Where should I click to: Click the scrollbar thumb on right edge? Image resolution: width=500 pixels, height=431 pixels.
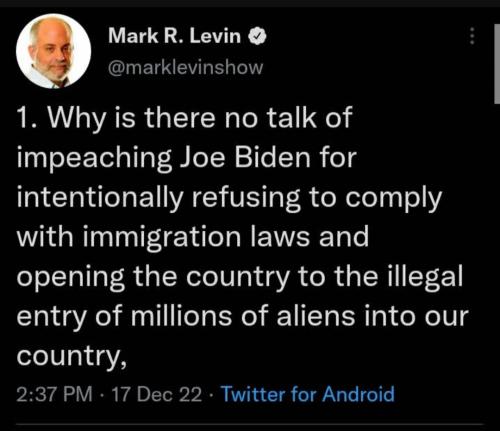click(497, 64)
